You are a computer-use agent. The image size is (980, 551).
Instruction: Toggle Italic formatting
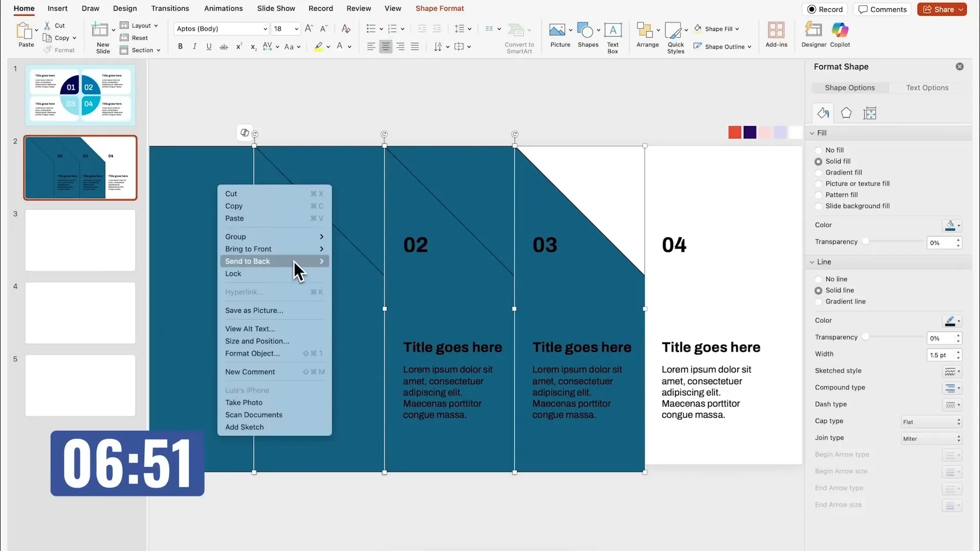tap(194, 46)
